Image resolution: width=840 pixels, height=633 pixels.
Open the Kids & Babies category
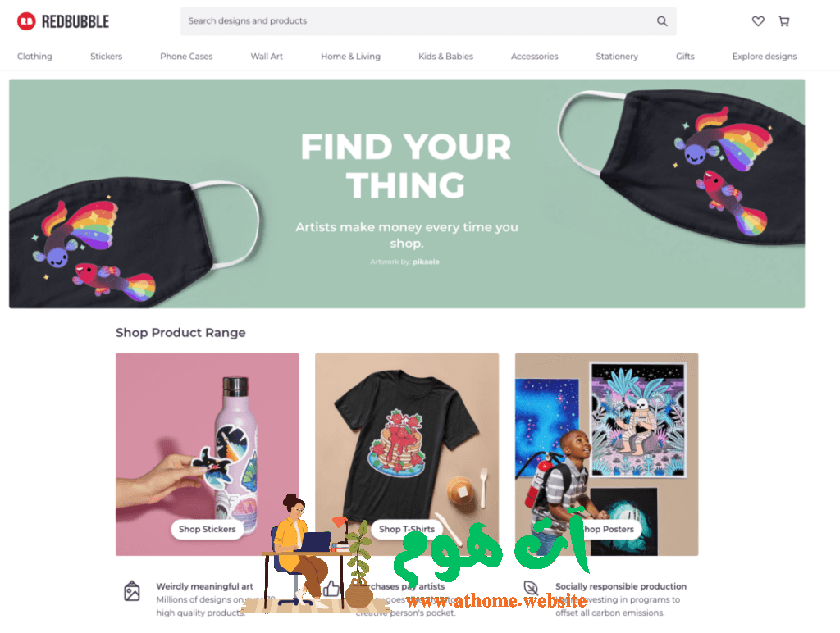click(x=445, y=57)
